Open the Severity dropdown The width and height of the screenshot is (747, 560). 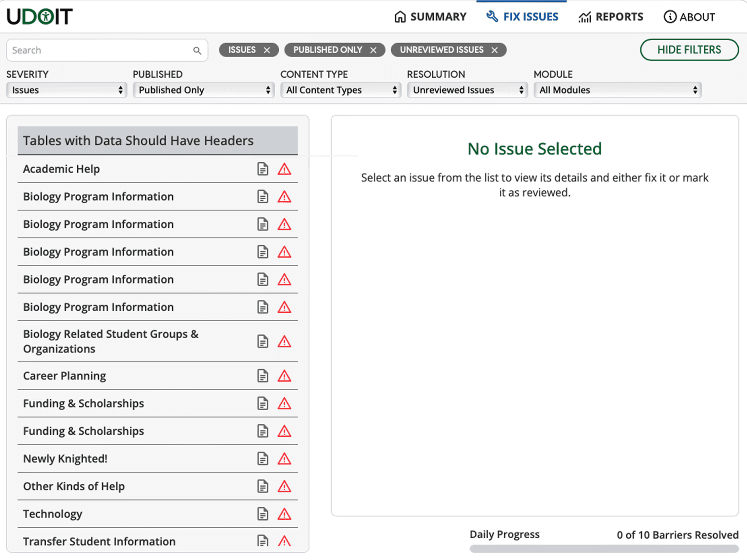66,90
